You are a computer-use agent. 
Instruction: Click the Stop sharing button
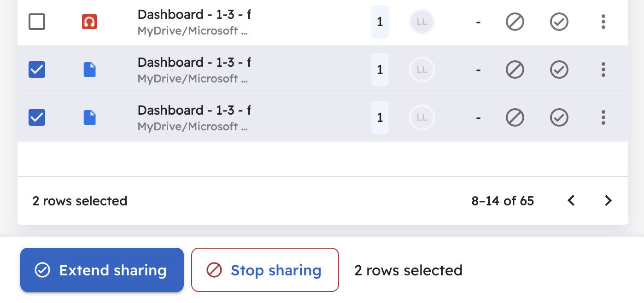coord(265,270)
